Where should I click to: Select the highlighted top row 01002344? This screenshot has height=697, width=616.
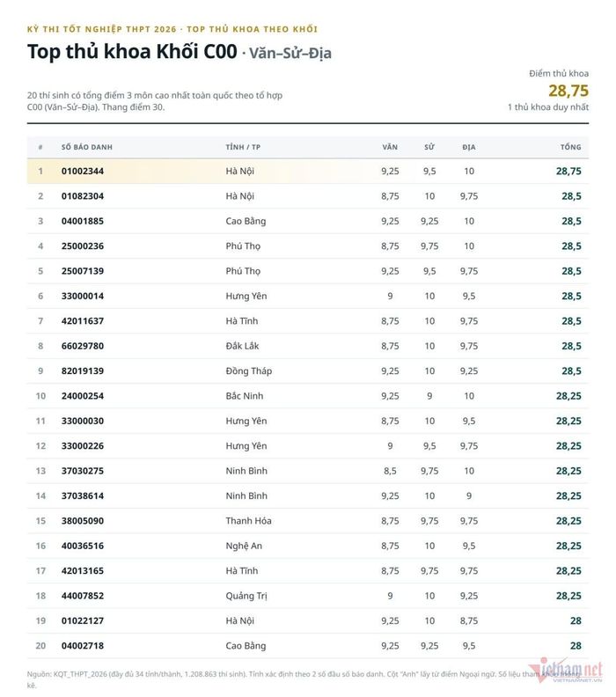tap(307, 171)
